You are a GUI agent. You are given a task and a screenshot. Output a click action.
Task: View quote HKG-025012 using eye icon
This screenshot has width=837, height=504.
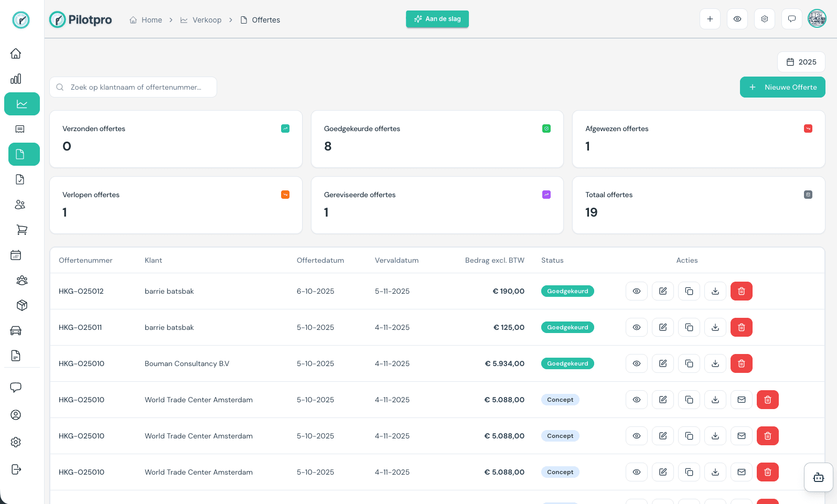636,291
